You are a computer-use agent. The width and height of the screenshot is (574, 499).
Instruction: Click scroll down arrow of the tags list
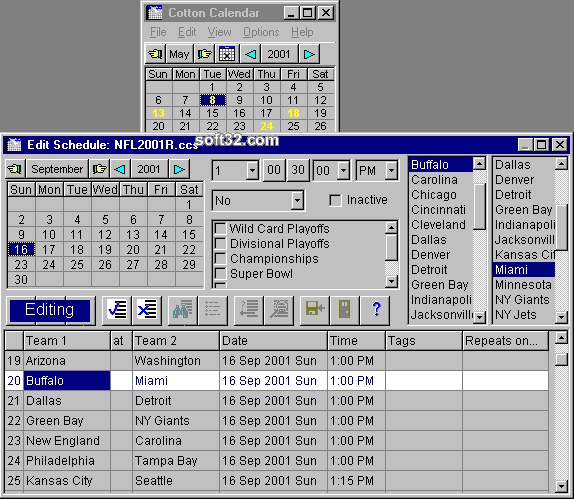point(391,281)
